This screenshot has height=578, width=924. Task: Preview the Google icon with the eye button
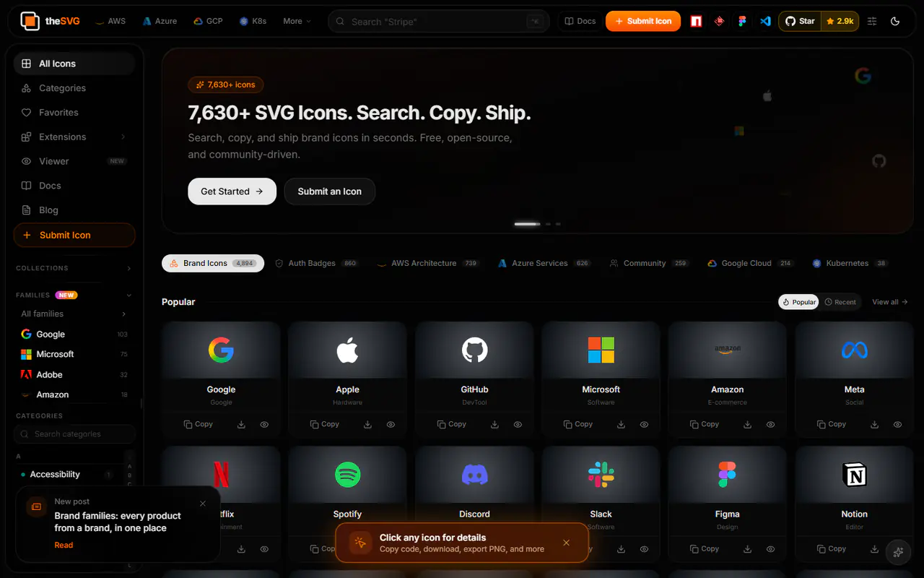click(x=264, y=424)
